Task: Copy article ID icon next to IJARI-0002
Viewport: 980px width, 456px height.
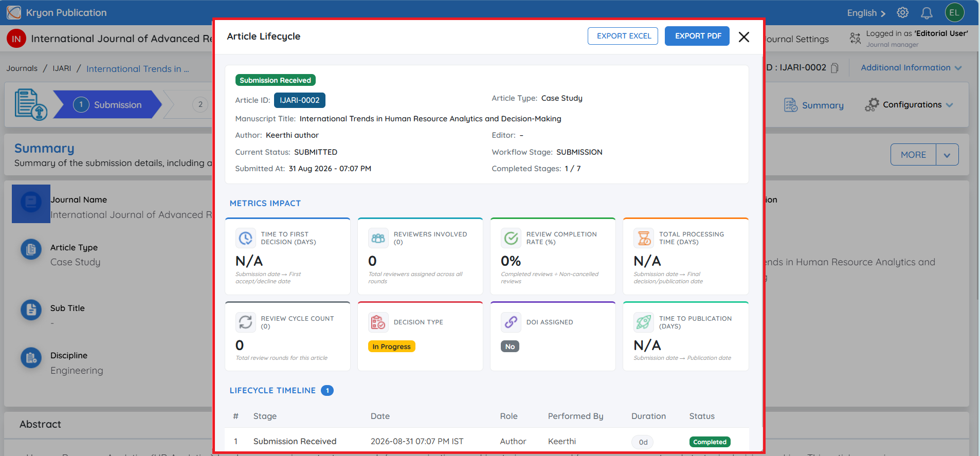Action: pyautogui.click(x=835, y=68)
